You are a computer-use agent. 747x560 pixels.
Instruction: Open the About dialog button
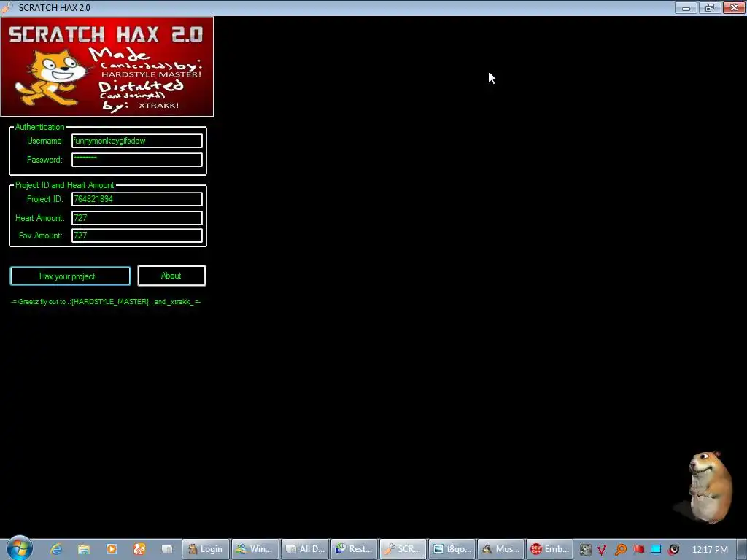click(171, 276)
